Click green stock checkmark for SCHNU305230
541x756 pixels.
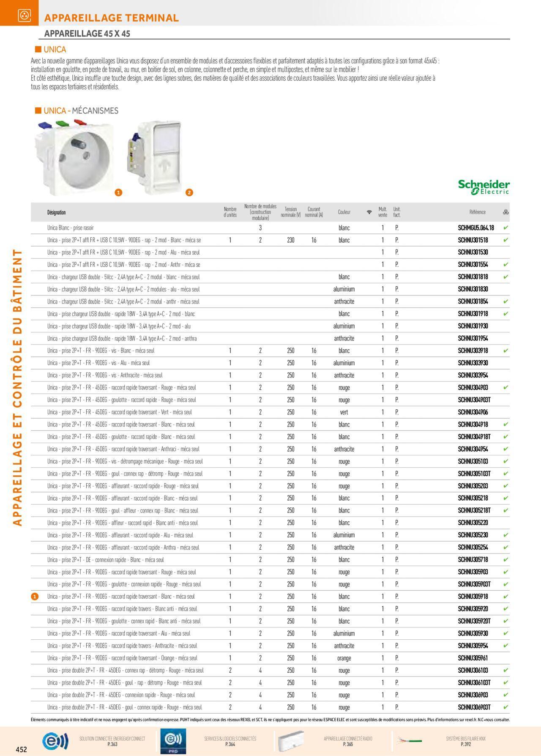(506, 535)
